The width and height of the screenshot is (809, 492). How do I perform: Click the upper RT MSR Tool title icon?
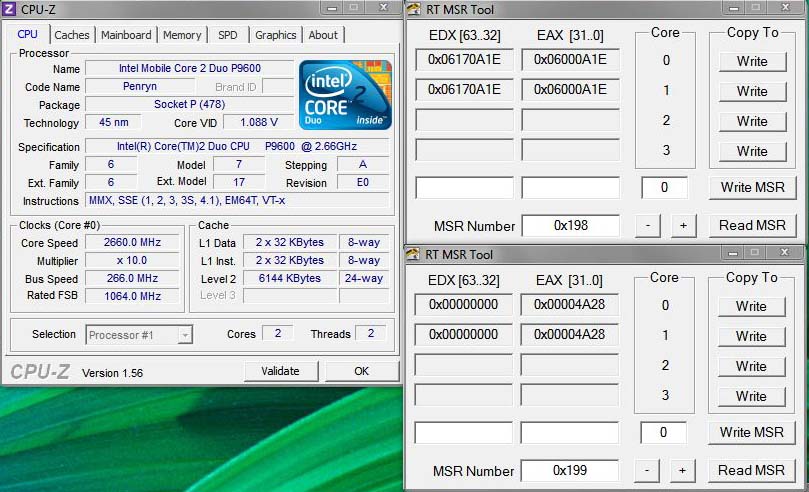tap(413, 9)
